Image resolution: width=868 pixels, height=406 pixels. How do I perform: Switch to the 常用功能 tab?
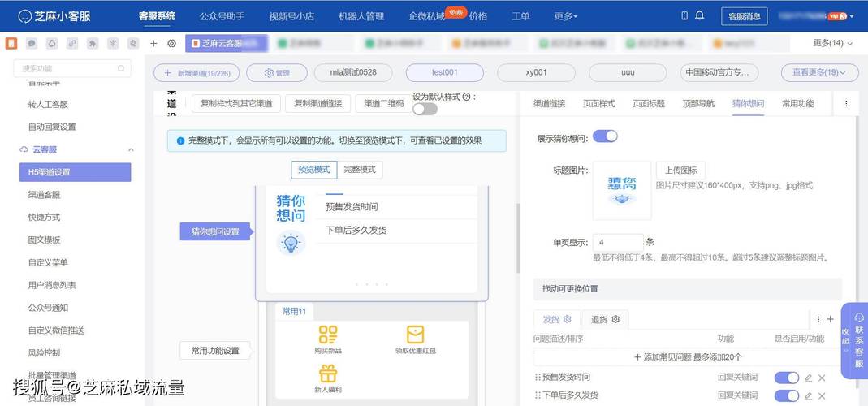pyautogui.click(x=797, y=104)
